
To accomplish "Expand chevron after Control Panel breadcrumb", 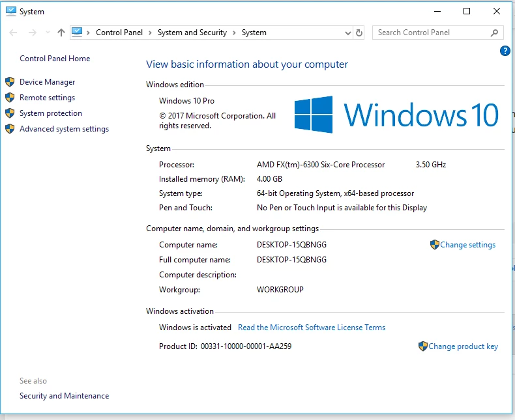I will [x=150, y=33].
